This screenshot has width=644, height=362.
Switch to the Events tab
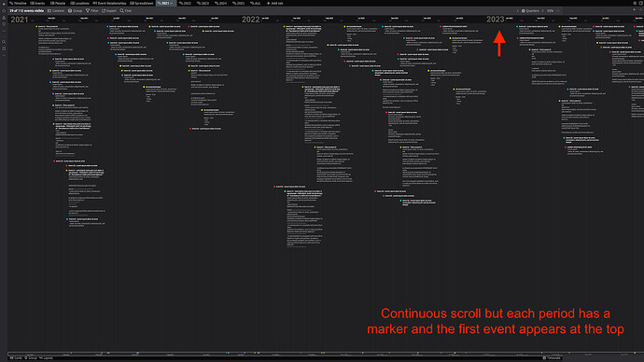37,3
